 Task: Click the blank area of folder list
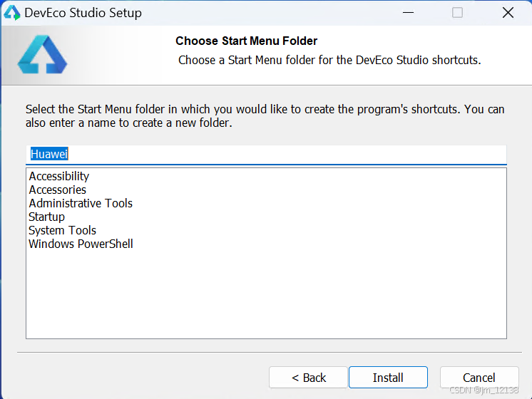[266, 294]
